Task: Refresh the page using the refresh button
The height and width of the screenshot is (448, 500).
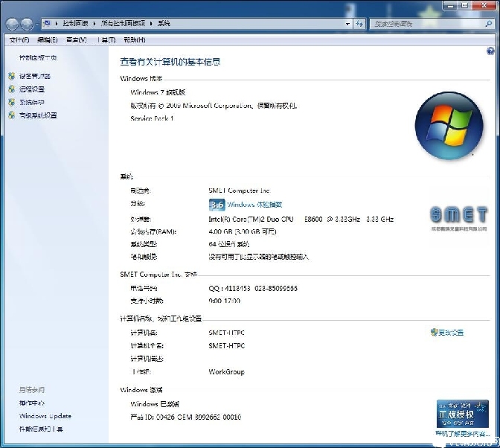Action: tap(359, 24)
